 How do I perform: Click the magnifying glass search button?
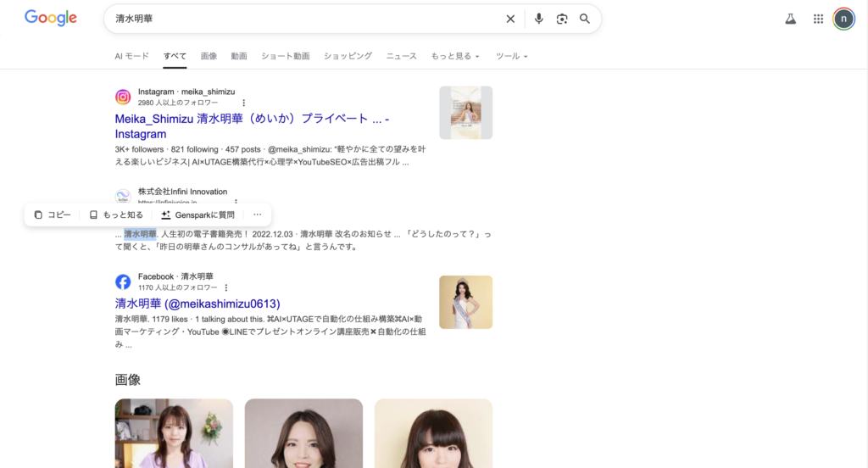click(x=585, y=19)
